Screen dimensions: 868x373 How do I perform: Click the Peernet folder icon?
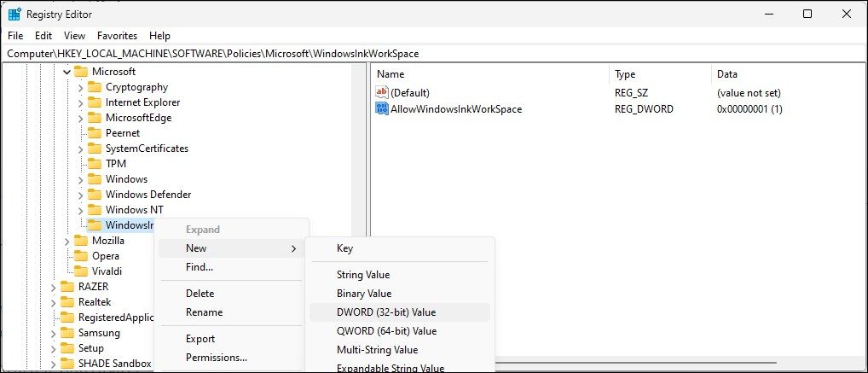coord(95,133)
